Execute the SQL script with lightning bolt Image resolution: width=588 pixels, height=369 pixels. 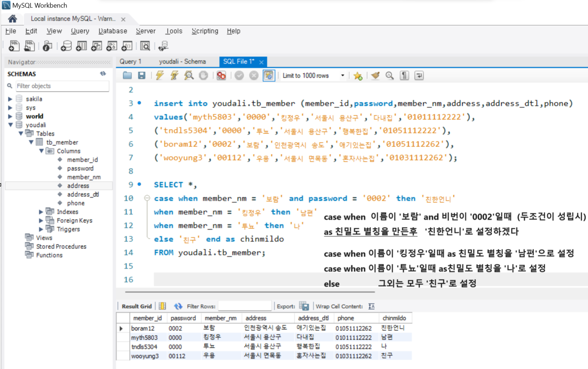[x=160, y=76]
